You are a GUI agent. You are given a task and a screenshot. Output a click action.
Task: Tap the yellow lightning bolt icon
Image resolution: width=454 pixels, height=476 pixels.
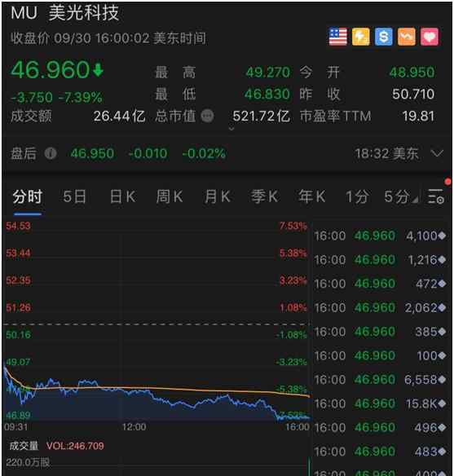360,37
